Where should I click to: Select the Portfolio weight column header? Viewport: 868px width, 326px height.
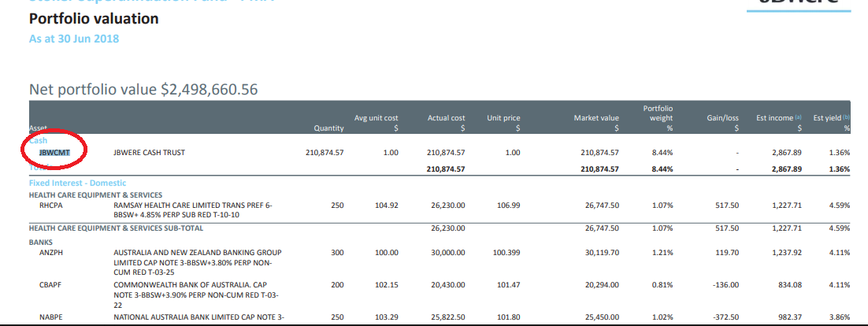(658, 113)
